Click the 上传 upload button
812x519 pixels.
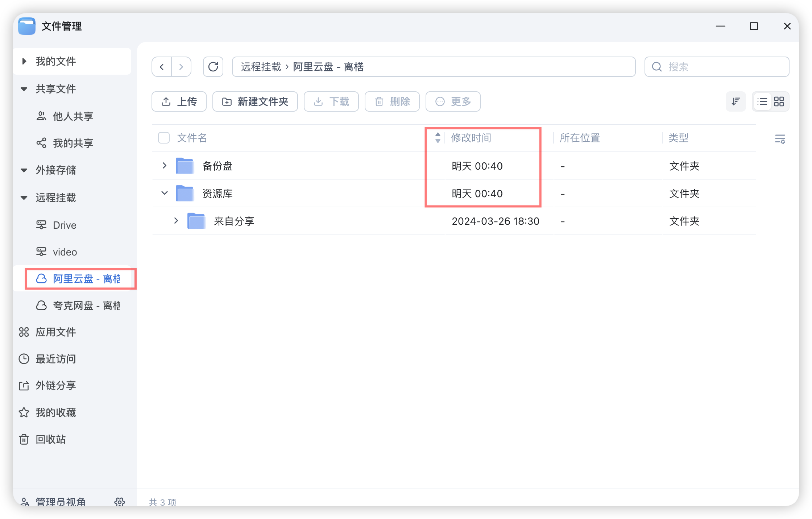(179, 101)
